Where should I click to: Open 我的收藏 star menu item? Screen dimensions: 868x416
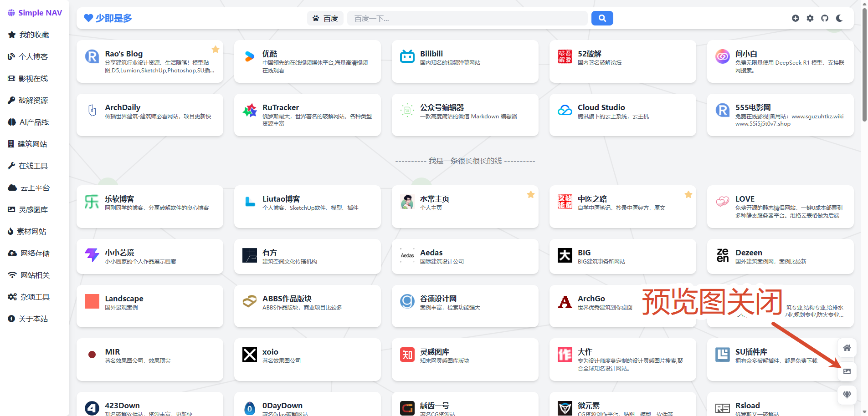[29, 35]
